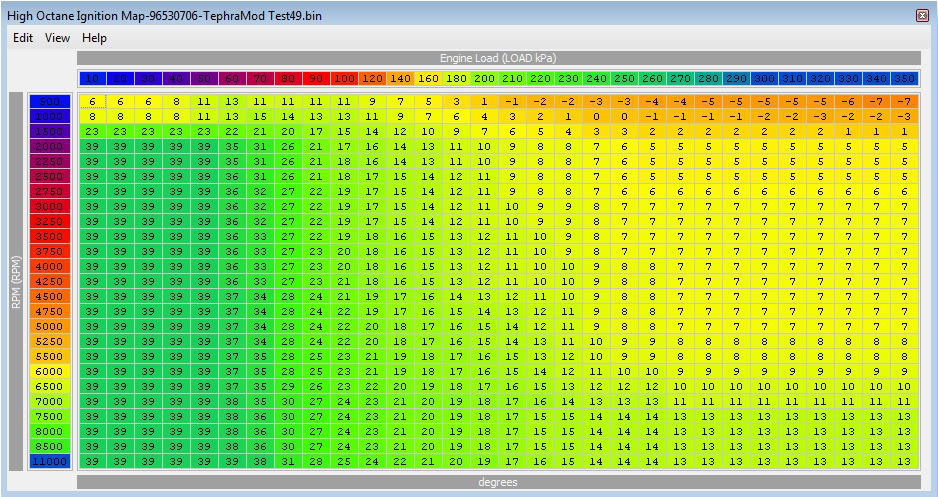The width and height of the screenshot is (938, 497).
Task: Select the 29 cell at 6500 RPM, 80 kPa
Action: pos(288,386)
